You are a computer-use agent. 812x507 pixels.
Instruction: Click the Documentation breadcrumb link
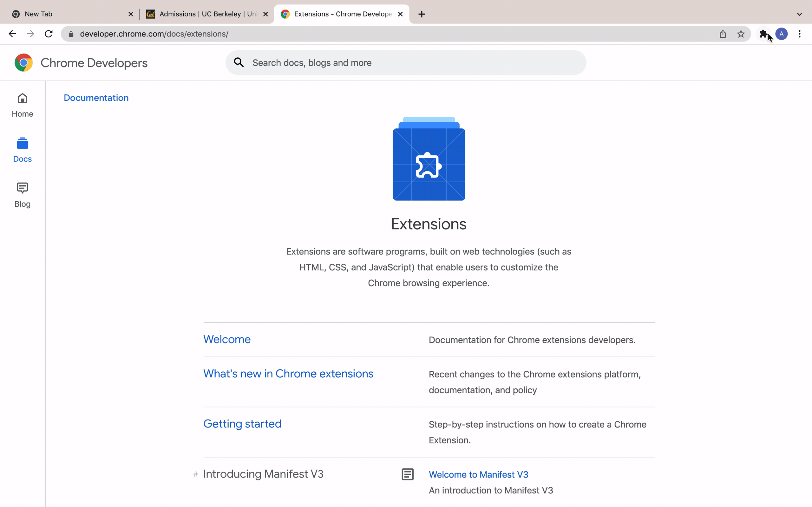point(96,98)
